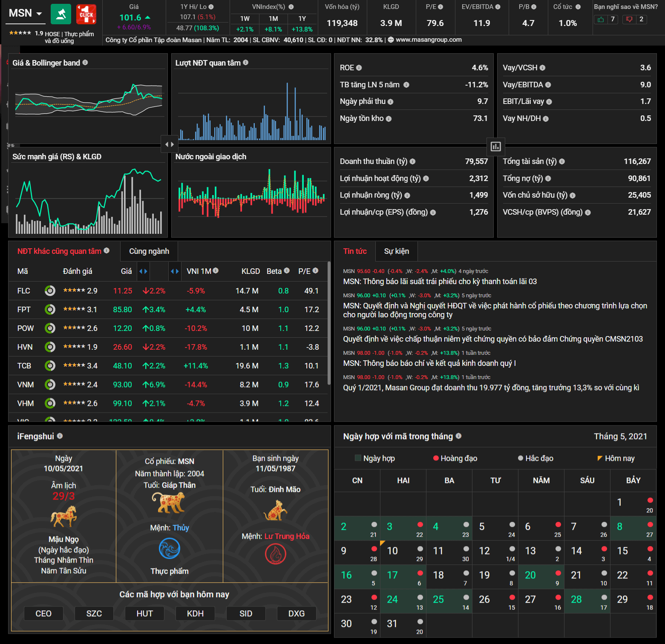Toggle Ngày hợp legend checkbox
Image resolution: width=665 pixels, height=644 pixels.
pyautogui.click(x=358, y=458)
